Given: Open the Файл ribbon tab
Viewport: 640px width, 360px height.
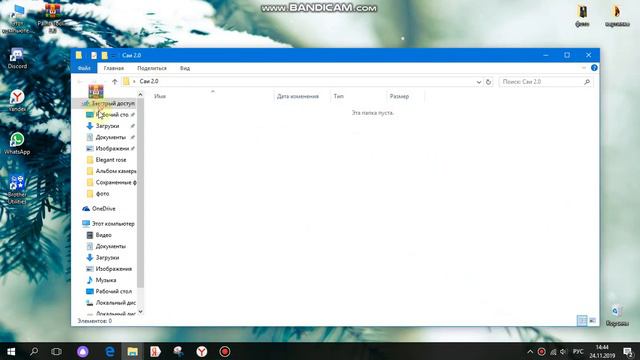Looking at the screenshot, I should coord(84,68).
